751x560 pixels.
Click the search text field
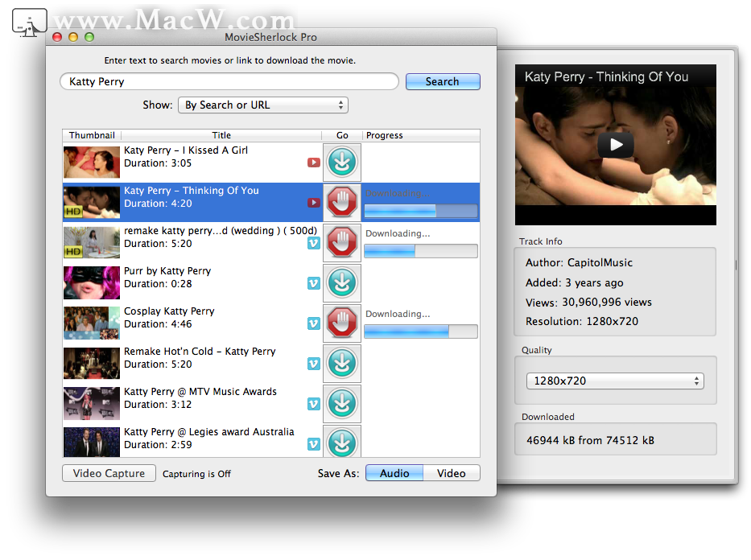[x=229, y=81]
